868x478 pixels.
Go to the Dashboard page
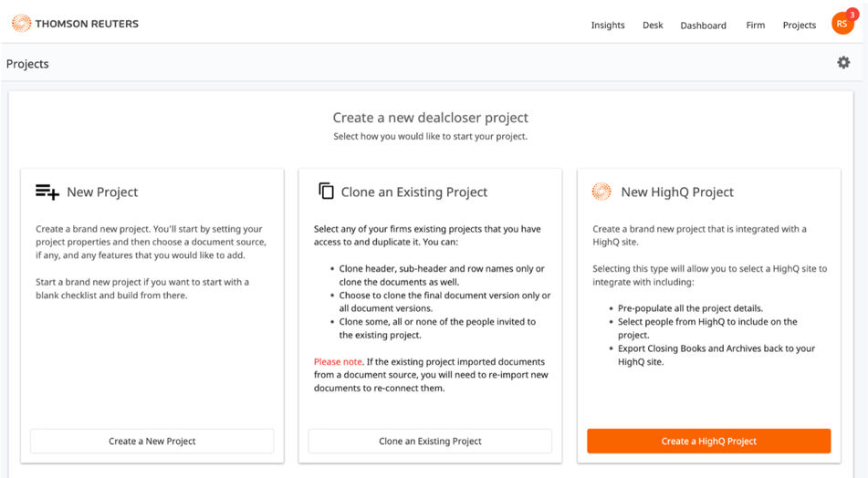coord(703,26)
